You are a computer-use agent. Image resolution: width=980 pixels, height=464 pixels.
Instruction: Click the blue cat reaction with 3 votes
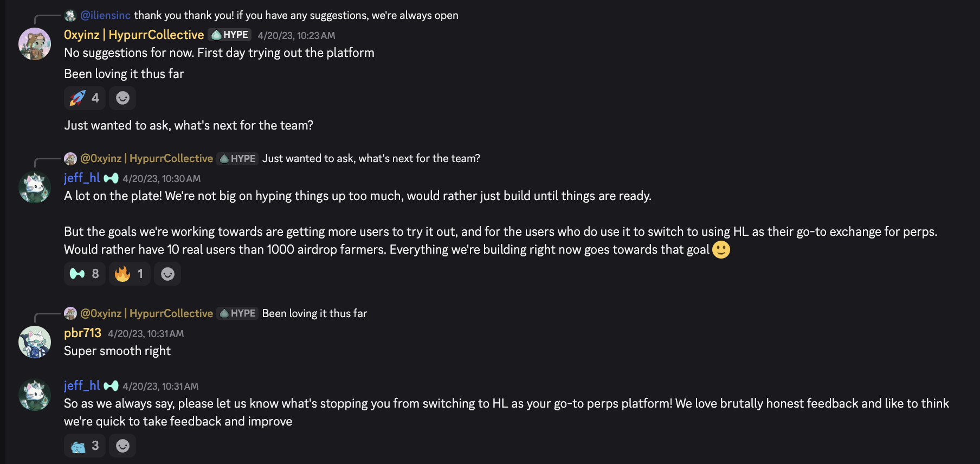[x=85, y=446]
